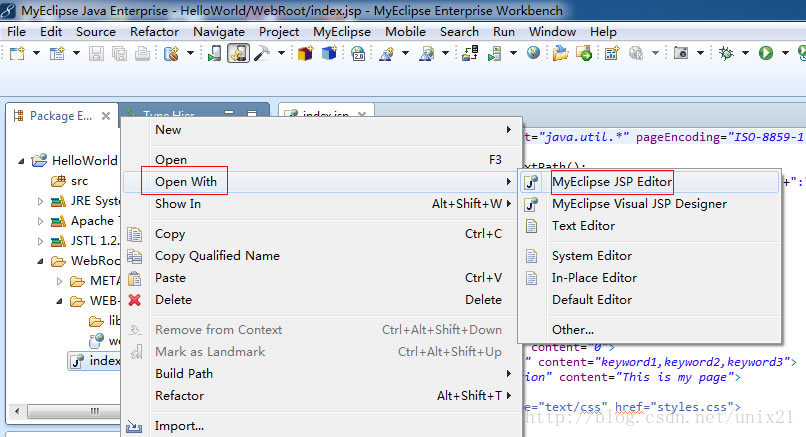Image resolution: width=806 pixels, height=437 pixels.
Task: Open the Navigate menu
Action: [218, 32]
